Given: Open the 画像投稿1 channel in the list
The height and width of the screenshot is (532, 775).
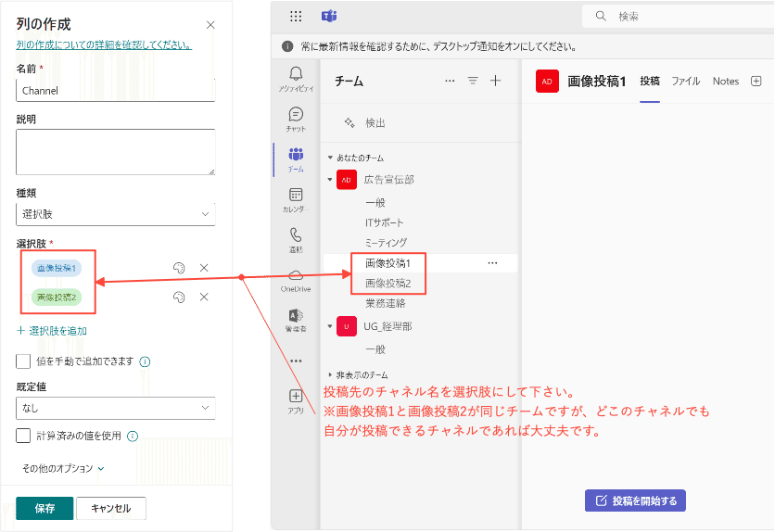Looking at the screenshot, I should pos(388,263).
